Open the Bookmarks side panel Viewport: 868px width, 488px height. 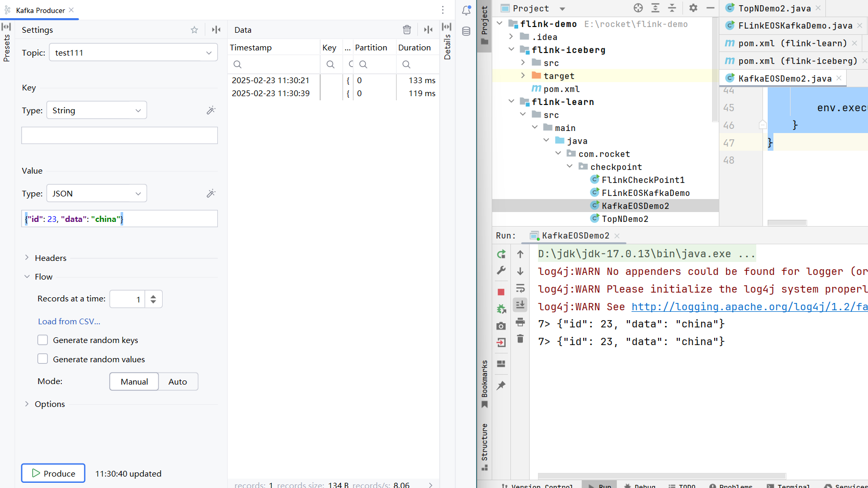(484, 384)
